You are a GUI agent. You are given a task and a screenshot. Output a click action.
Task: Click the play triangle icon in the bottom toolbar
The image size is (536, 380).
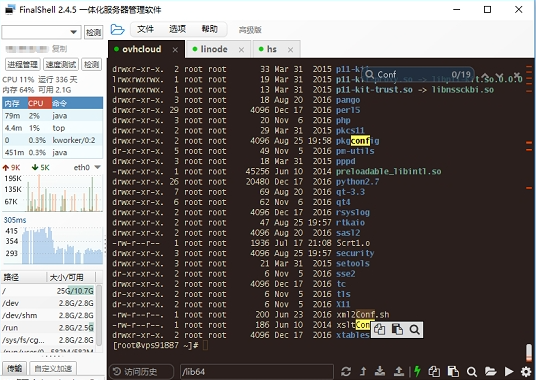coord(509,371)
